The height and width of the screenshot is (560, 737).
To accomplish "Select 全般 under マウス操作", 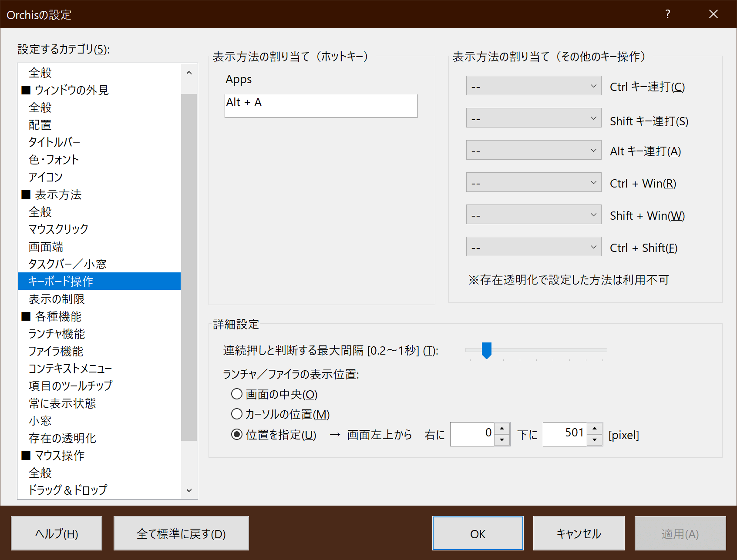I will point(99,473).
